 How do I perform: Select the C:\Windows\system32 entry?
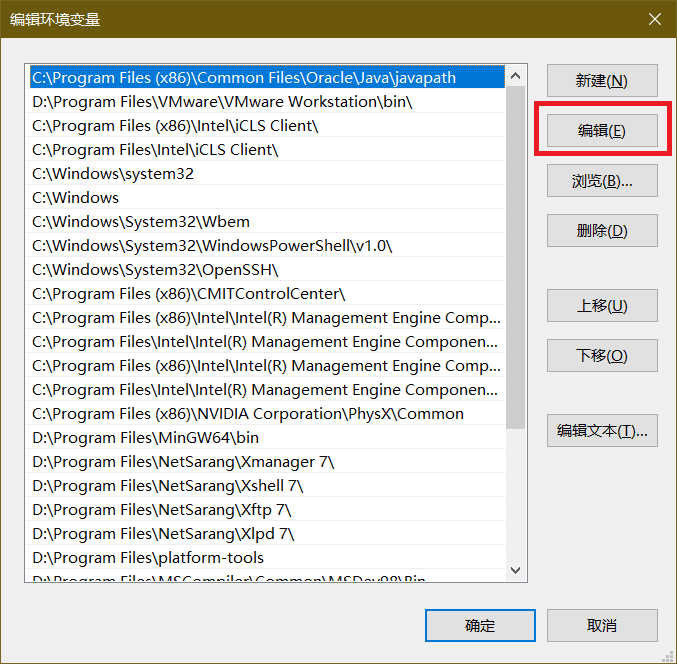pyautogui.click(x=113, y=173)
